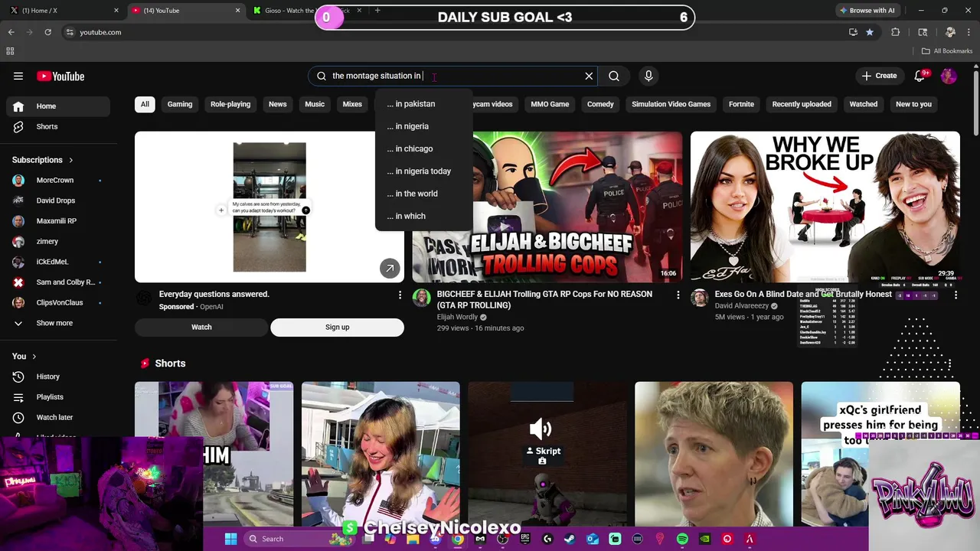Open Shorts in the sidebar
The height and width of the screenshot is (551, 980).
[58, 126]
